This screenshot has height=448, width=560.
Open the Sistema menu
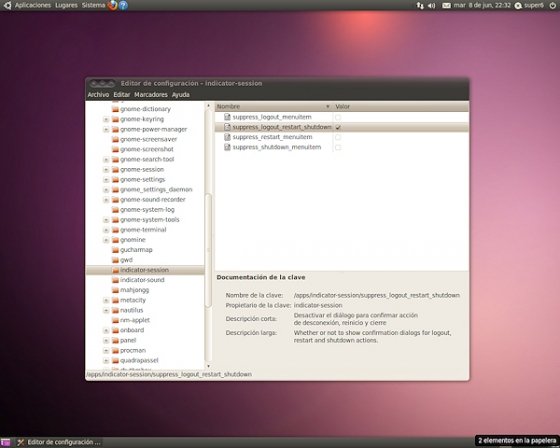click(x=93, y=5)
